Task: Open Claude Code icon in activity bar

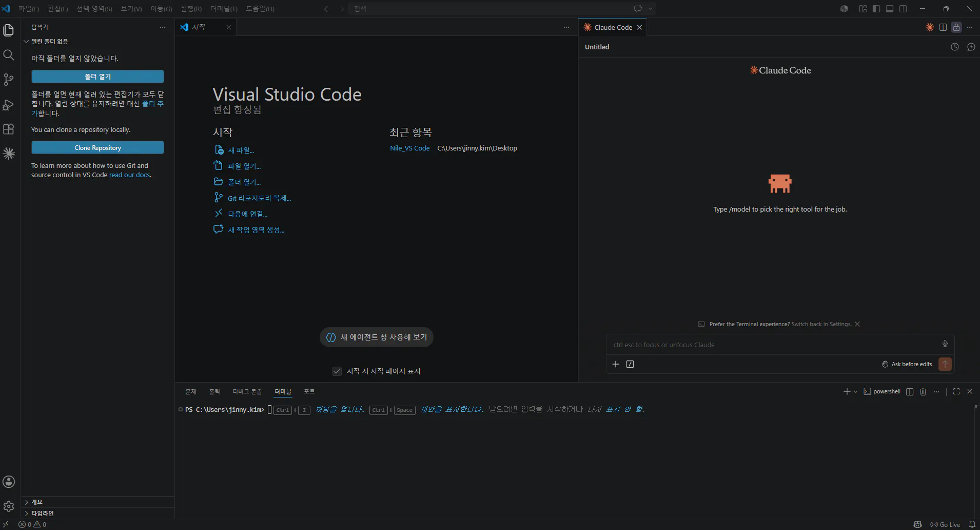Action: click(9, 153)
